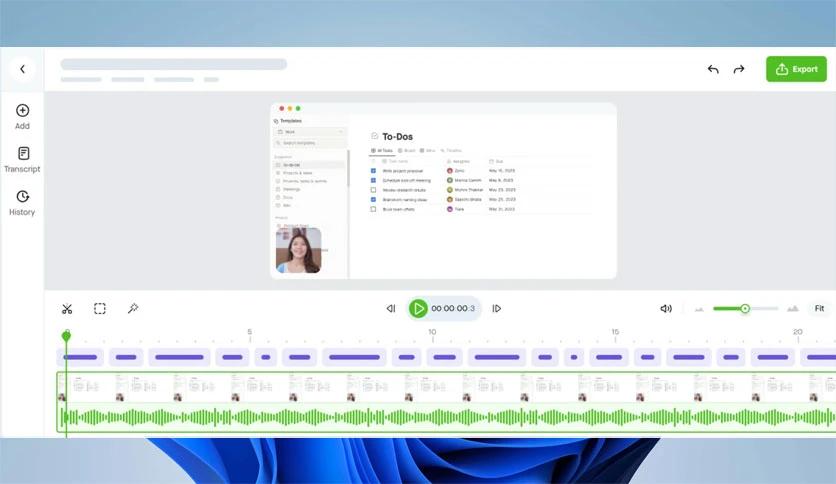Open the Add panel in sidebar
836x484 pixels.
coord(22,116)
